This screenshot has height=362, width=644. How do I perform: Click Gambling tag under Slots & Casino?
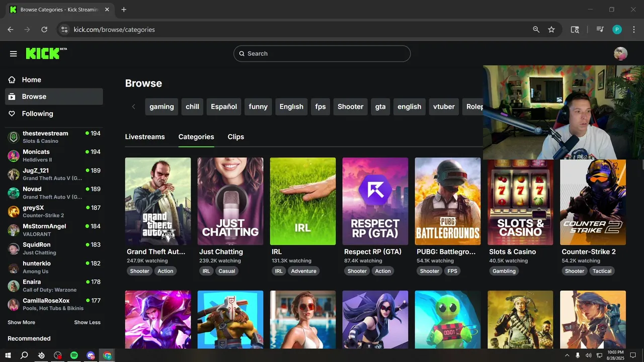pyautogui.click(x=504, y=271)
